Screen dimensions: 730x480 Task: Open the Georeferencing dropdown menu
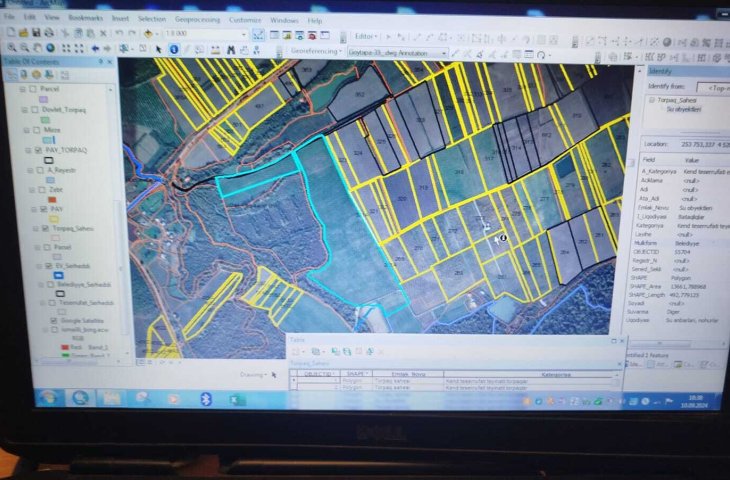[x=316, y=50]
